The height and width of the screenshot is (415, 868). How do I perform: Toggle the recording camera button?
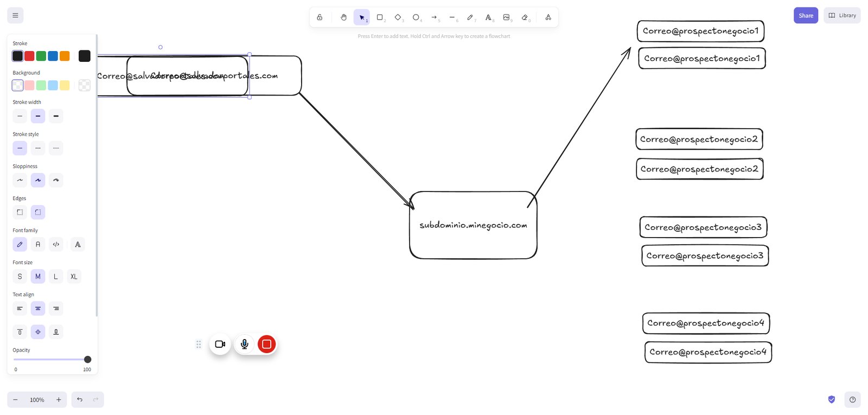click(220, 344)
